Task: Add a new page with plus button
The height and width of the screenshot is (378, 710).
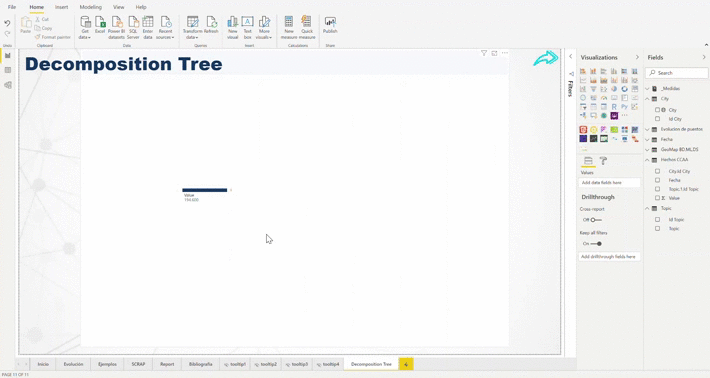Action: point(406,364)
